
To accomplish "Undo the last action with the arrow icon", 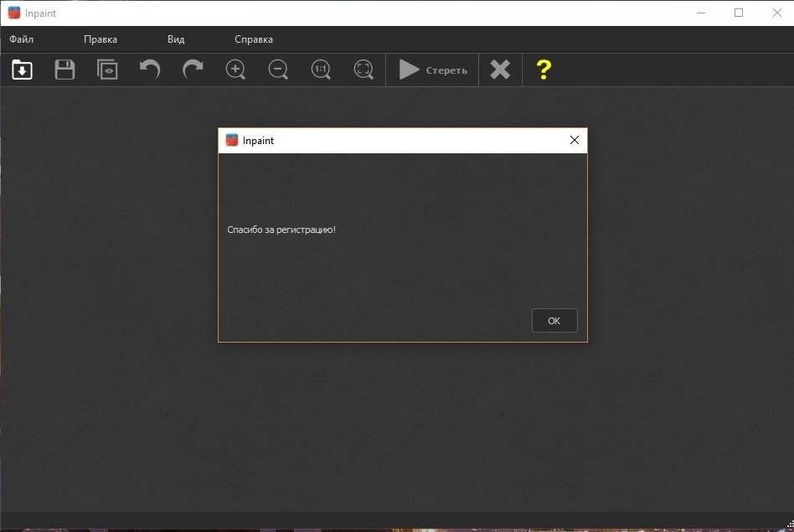I will [x=150, y=70].
